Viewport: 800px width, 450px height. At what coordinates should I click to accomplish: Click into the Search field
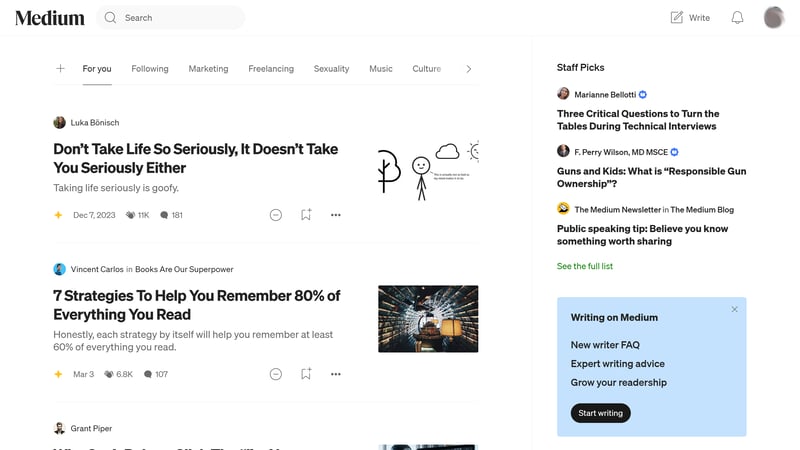point(180,17)
